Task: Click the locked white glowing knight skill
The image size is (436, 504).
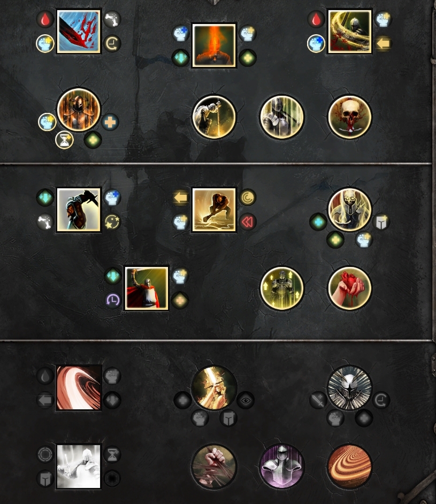Action: click(x=79, y=467)
